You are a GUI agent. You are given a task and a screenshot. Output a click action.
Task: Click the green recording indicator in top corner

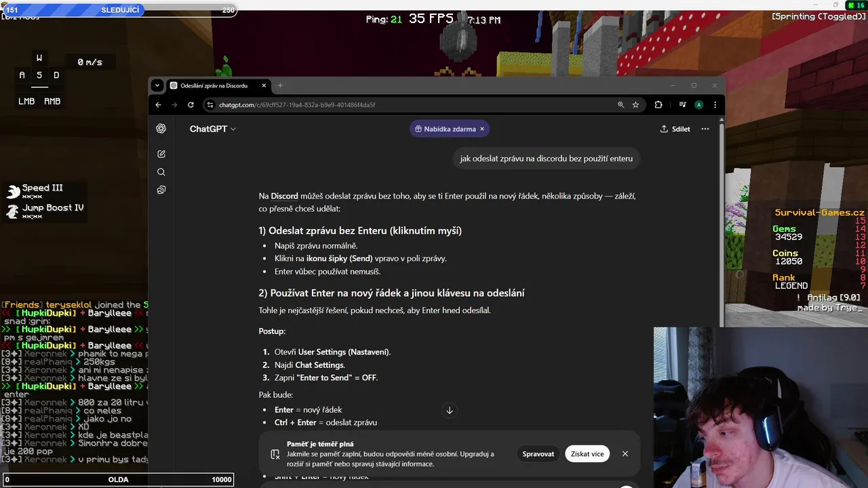tap(856, 5)
